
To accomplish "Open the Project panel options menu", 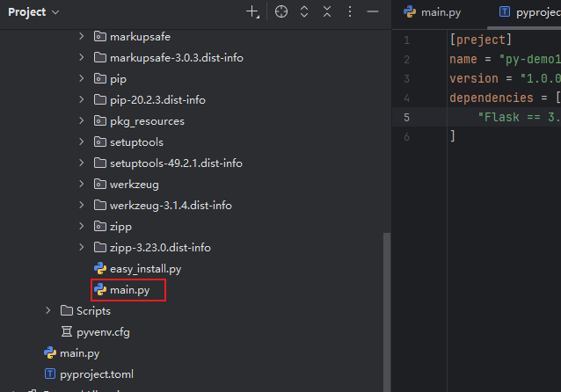I will point(350,12).
